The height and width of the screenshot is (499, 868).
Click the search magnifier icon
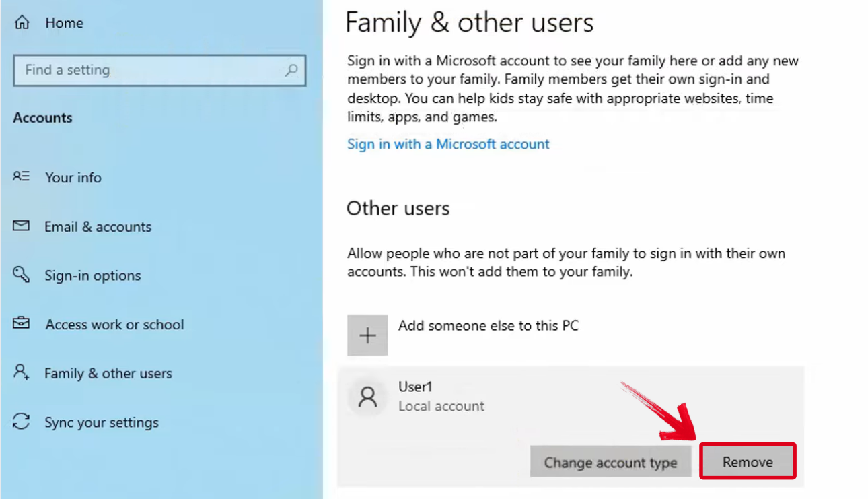[x=291, y=70]
